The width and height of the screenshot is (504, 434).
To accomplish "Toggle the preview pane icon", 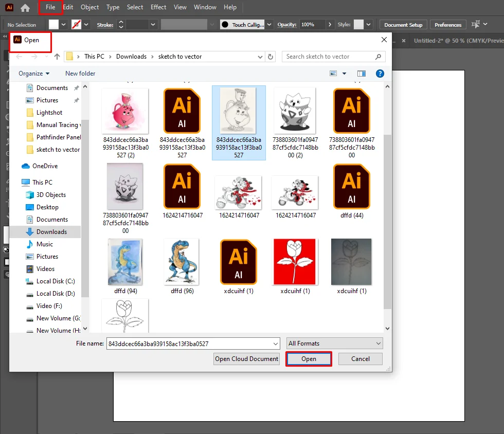I will (x=362, y=74).
